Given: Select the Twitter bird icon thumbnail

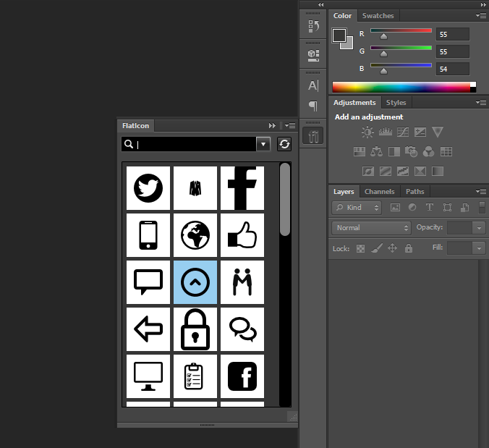Looking at the screenshot, I should pos(148,188).
